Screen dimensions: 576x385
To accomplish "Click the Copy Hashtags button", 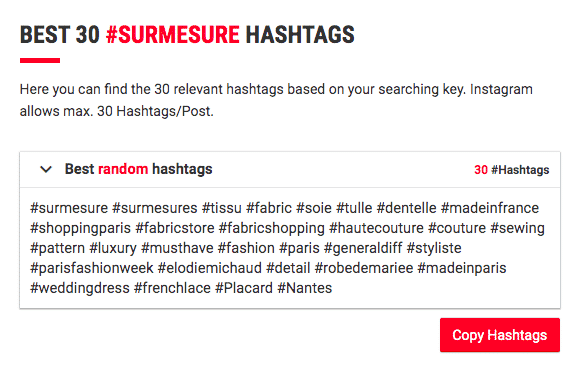I will tap(500, 335).
